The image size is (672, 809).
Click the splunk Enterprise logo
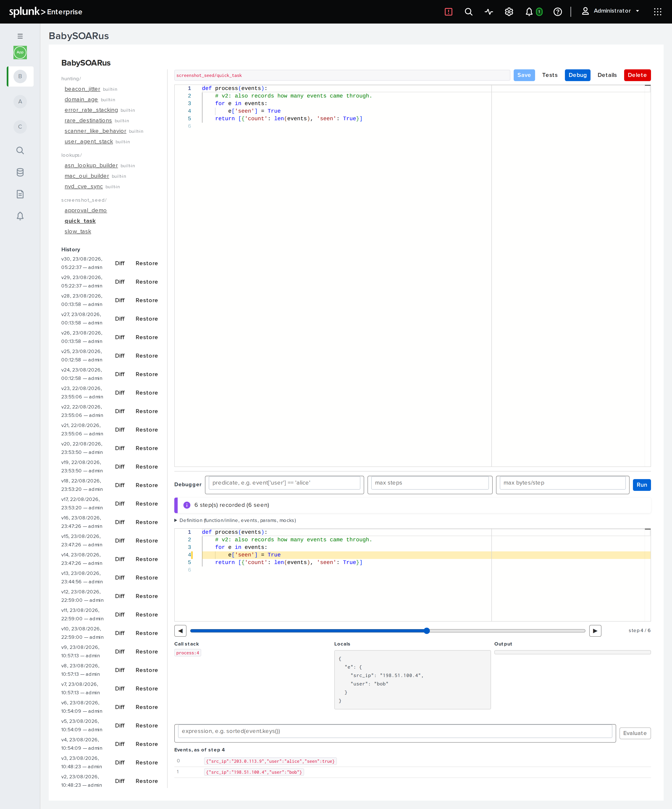click(45, 12)
